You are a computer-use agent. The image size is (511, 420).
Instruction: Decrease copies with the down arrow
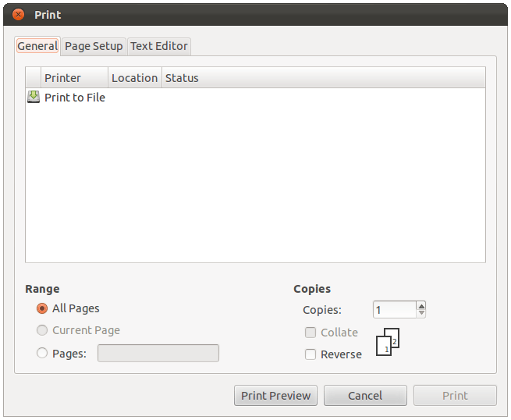pyautogui.click(x=421, y=314)
